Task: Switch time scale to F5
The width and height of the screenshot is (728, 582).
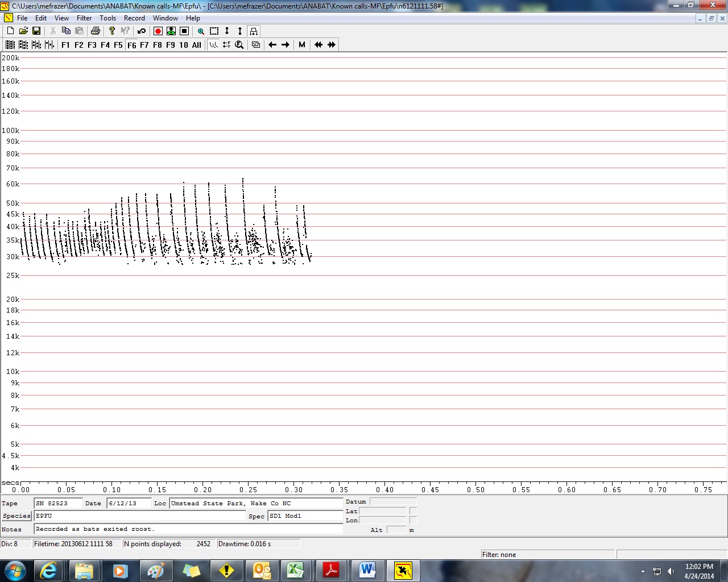Action: tap(118, 45)
